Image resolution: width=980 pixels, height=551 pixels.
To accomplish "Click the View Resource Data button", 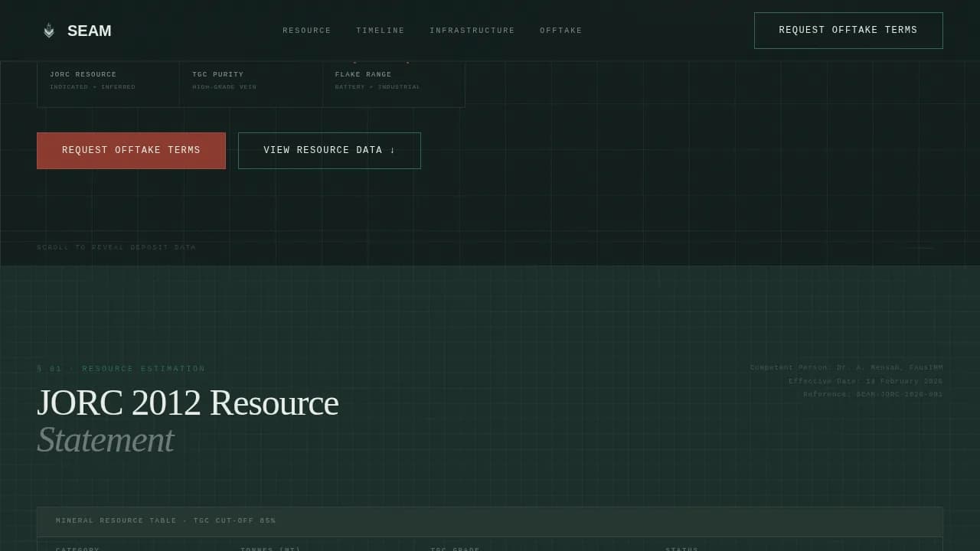I will coord(328,151).
